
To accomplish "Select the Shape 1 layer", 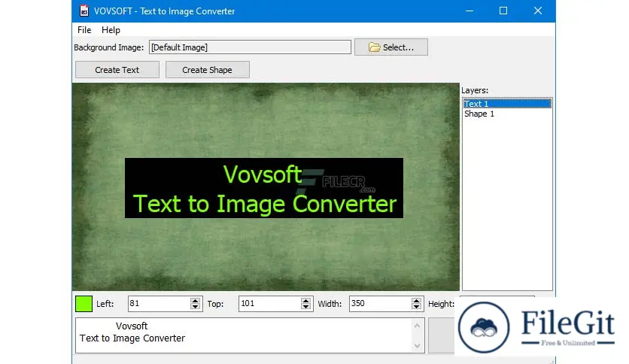I will pyautogui.click(x=507, y=114).
